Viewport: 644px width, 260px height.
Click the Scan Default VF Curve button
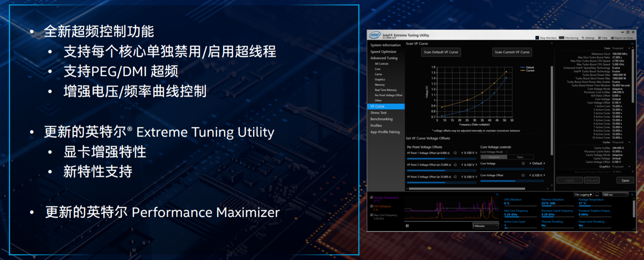[x=441, y=52]
